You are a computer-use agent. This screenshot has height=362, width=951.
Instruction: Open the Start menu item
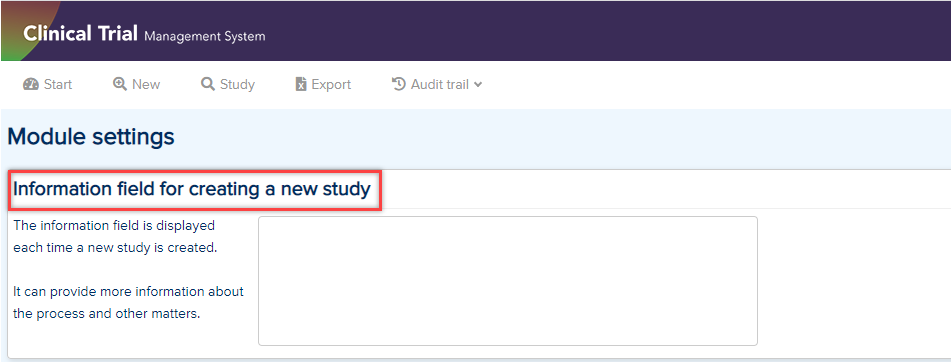[47, 84]
